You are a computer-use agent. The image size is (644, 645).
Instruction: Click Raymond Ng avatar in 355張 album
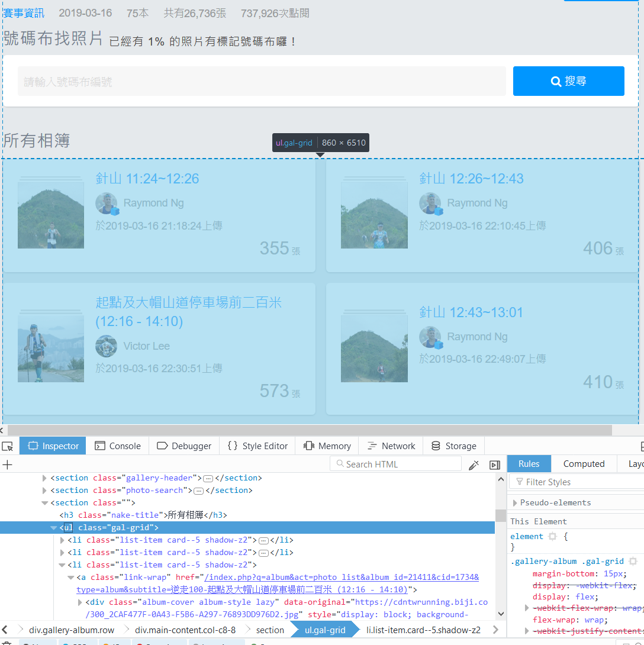tap(107, 204)
